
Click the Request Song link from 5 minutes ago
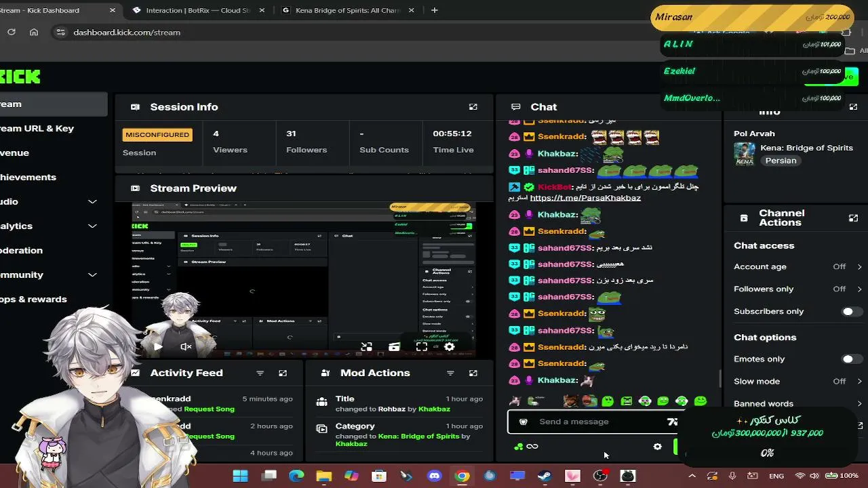209,409
